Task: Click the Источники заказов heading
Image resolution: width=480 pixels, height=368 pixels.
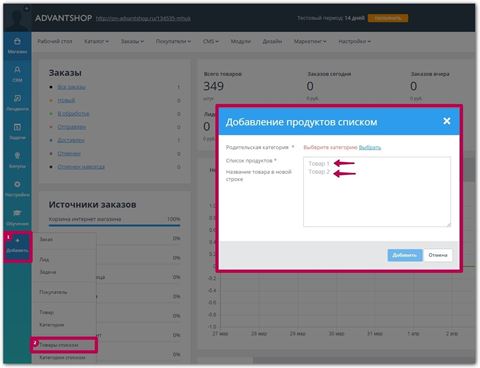Action: [92, 204]
